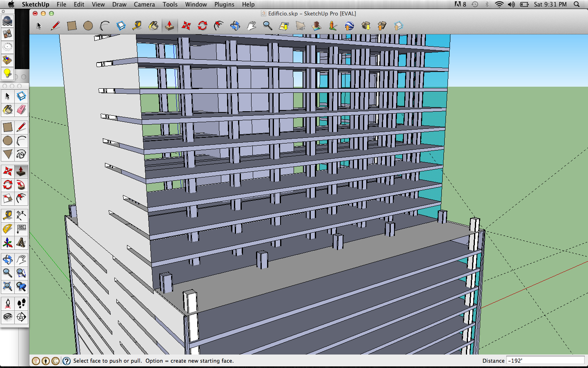This screenshot has height=368, width=588.
Task: Open the Google Earth export icon
Action: pyautogui.click(x=349, y=25)
